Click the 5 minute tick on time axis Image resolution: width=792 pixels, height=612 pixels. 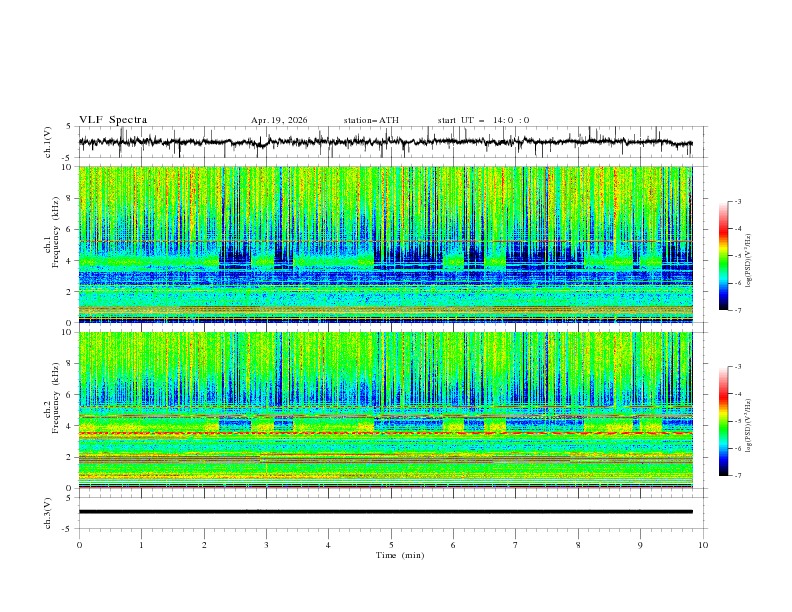pyautogui.click(x=391, y=545)
